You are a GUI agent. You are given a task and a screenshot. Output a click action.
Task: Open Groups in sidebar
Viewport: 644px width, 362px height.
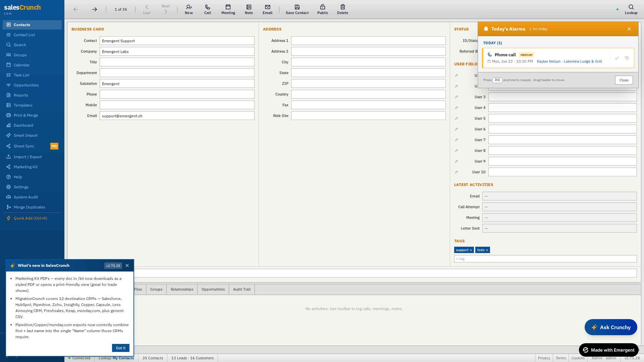[32, 55]
